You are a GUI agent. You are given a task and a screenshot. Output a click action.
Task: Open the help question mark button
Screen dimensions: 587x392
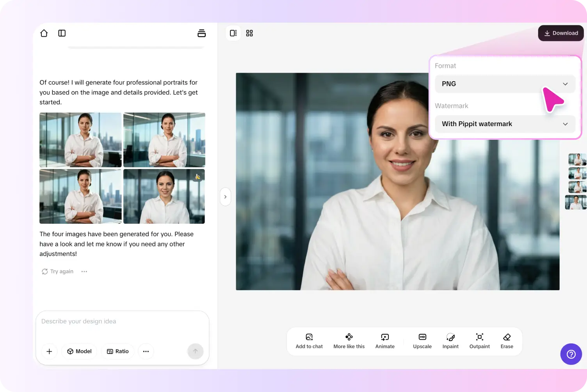[x=571, y=354]
